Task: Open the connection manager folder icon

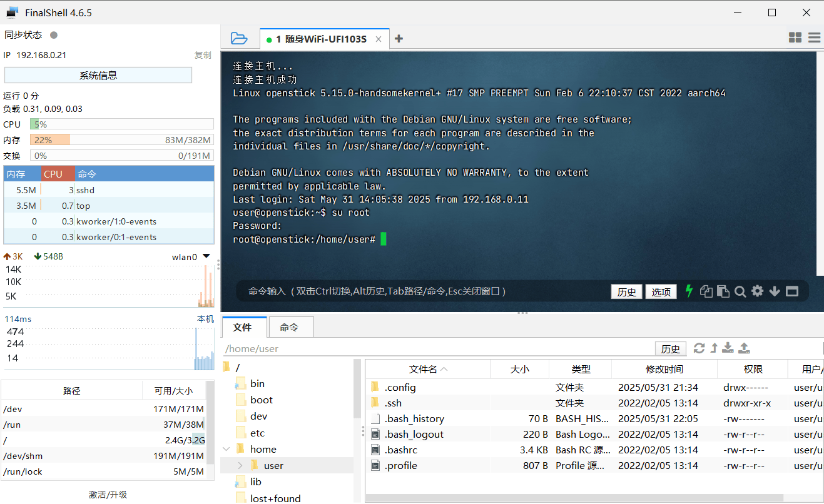Action: (239, 39)
